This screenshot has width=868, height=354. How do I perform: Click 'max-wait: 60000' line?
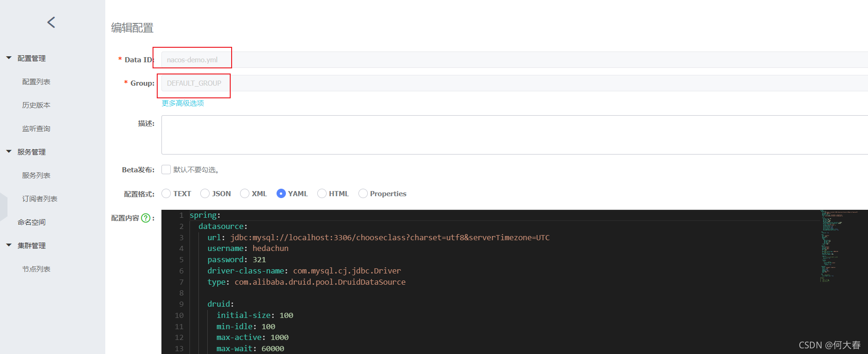250,348
